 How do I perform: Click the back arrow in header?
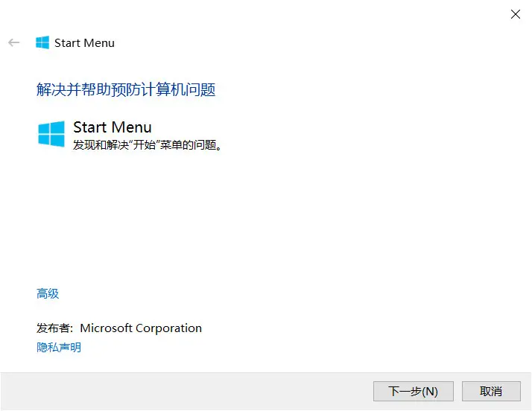tap(14, 42)
